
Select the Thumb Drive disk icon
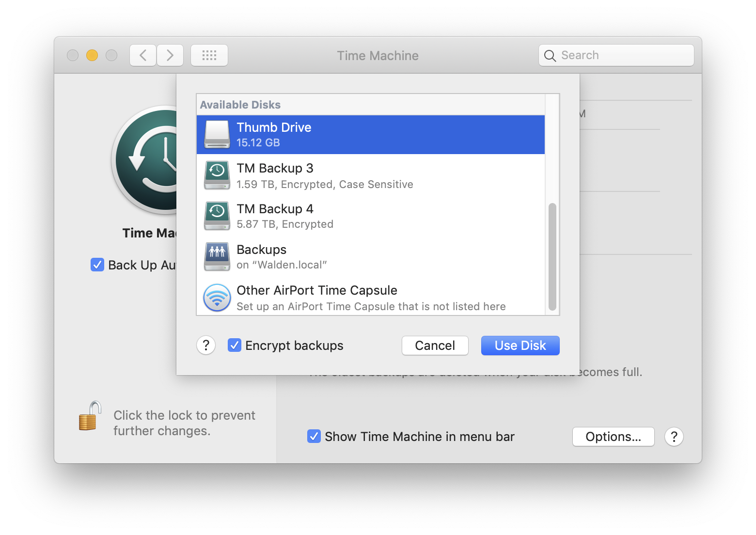(217, 134)
